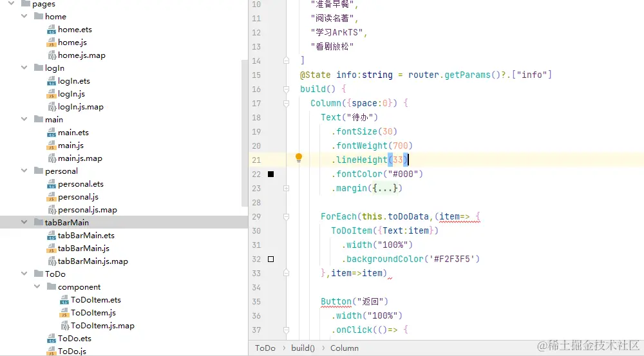Expand the folded {...} code on line 23
This screenshot has height=356, width=644.
click(x=385, y=188)
